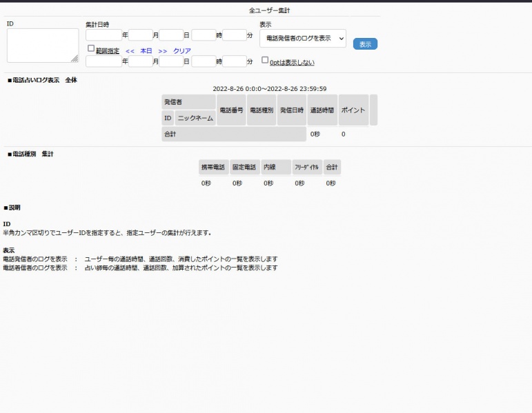Click the start hour input field
The height and width of the screenshot is (413, 532).
(x=203, y=35)
